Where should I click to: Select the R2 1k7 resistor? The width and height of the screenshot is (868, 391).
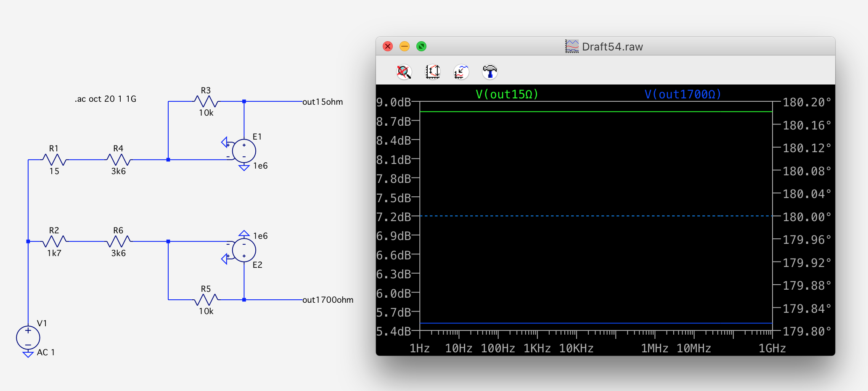tap(54, 241)
